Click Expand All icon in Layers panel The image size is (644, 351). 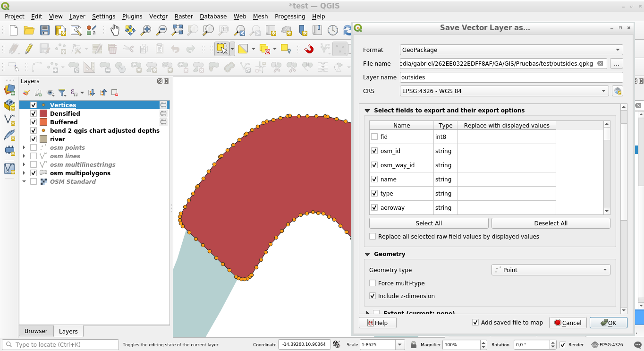point(92,93)
